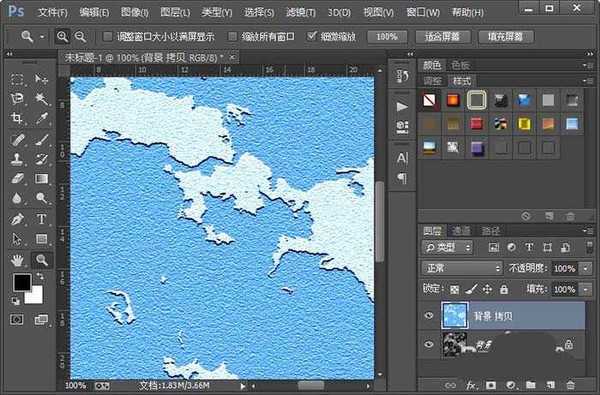Select the Blur tool

coord(17,198)
